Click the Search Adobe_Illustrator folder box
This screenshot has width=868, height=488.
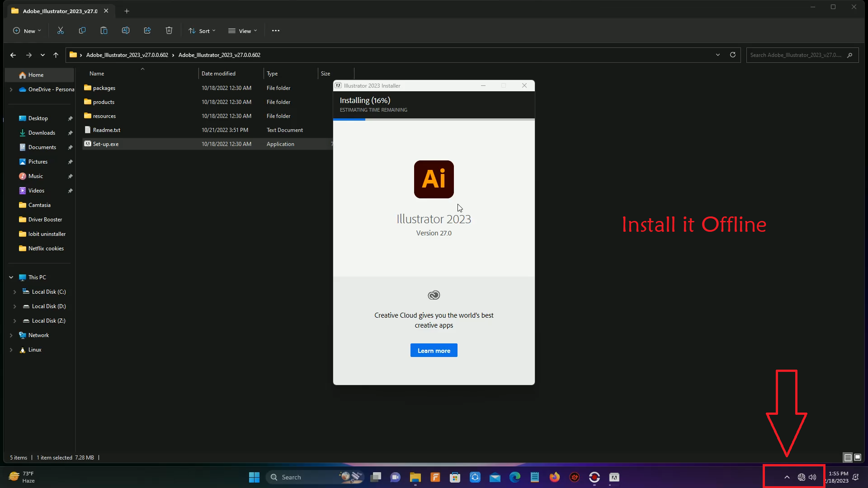[x=802, y=55]
